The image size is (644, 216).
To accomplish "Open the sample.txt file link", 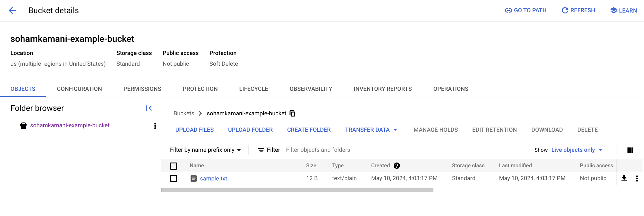I will [x=214, y=179].
